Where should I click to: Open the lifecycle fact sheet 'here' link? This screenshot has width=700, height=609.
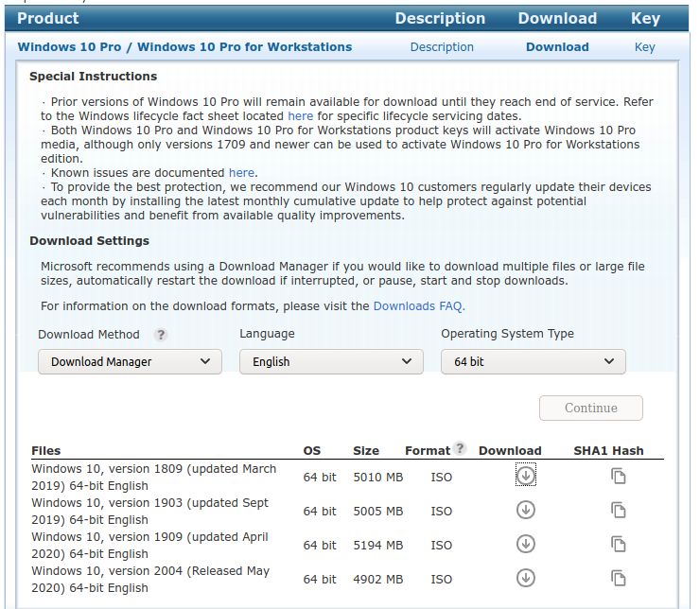[x=300, y=116]
